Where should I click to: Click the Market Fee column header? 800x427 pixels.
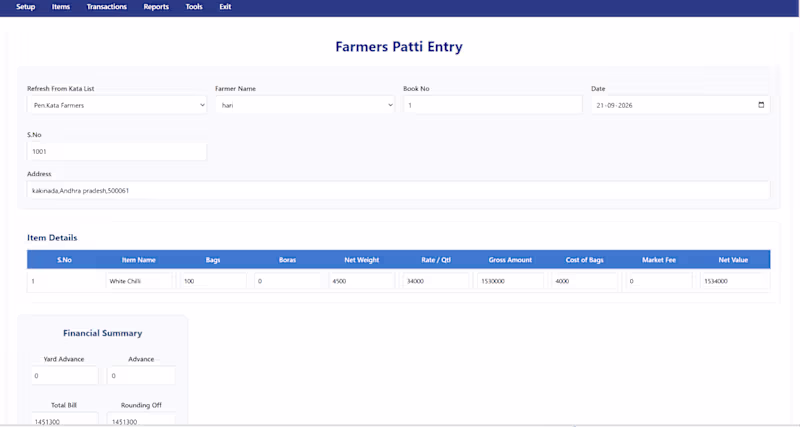tap(659, 260)
